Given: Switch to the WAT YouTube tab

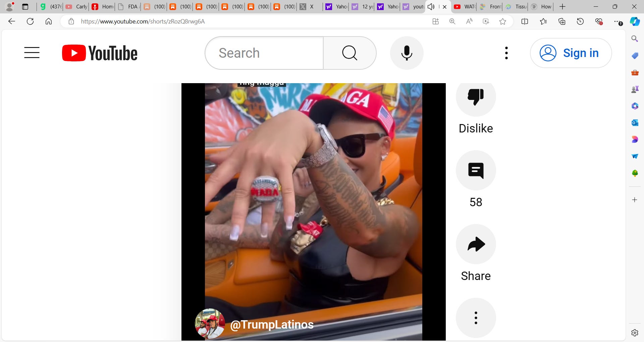Looking at the screenshot, I should point(464,7).
